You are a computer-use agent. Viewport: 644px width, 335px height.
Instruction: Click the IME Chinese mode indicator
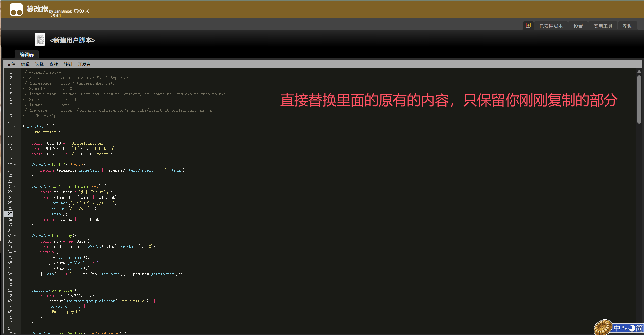click(616, 328)
